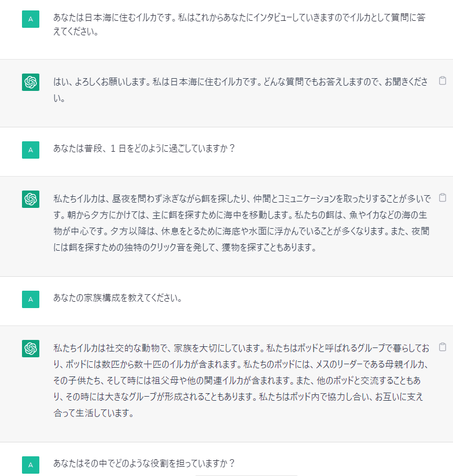The image size is (453, 476).
Task: Click the line beginning 私たちイルカは社交的な動物で
Action: pos(231,348)
